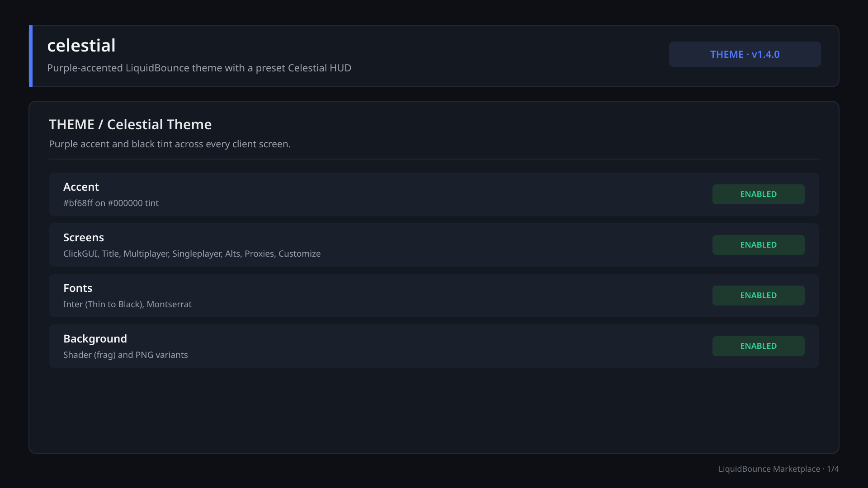868x488 pixels.
Task: Click the THEME · v1.4.0 version badge
Action: point(745,54)
